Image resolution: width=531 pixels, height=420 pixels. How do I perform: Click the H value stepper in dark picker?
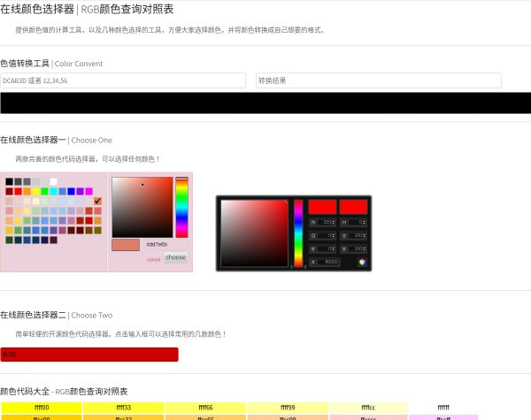(360, 222)
